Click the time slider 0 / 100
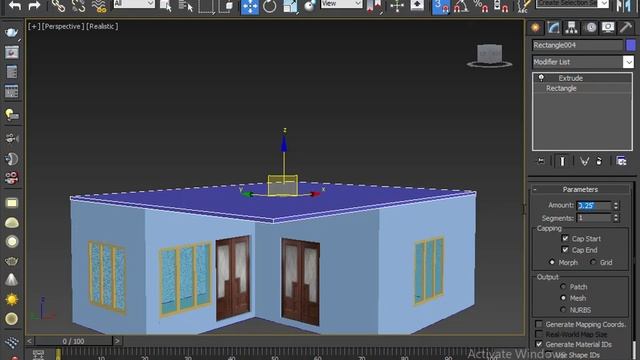The width and height of the screenshot is (640, 360). [73, 341]
